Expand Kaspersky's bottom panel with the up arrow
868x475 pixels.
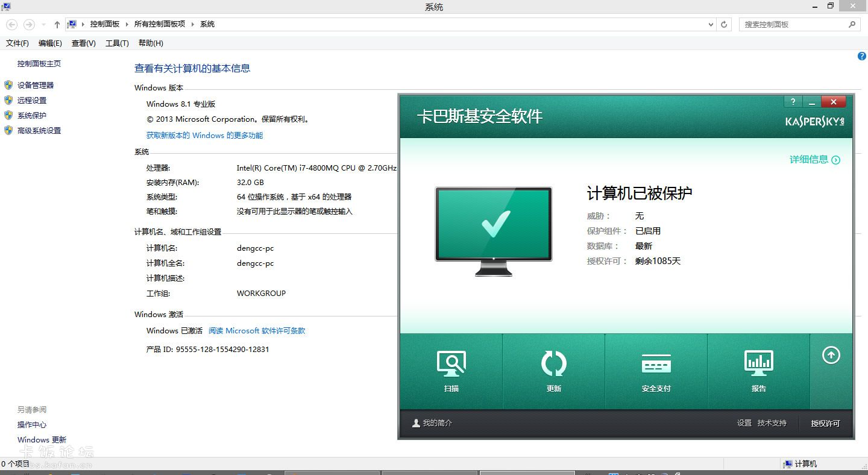coord(831,356)
